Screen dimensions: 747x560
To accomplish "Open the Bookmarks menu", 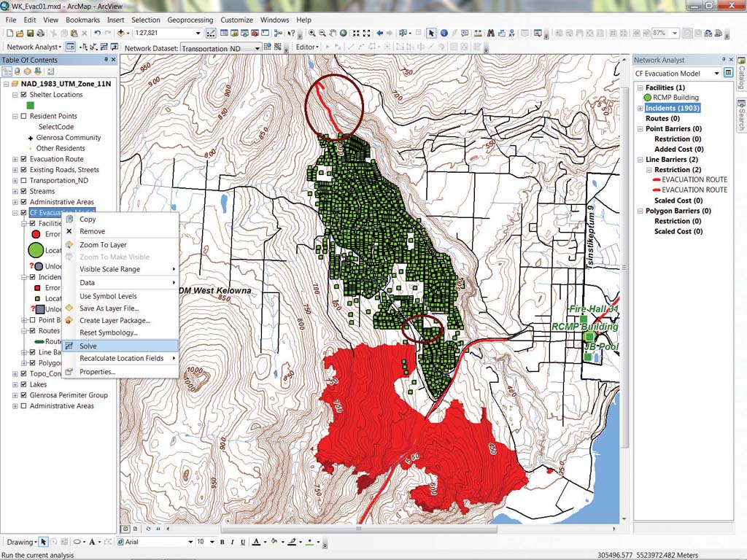I will coord(83,20).
